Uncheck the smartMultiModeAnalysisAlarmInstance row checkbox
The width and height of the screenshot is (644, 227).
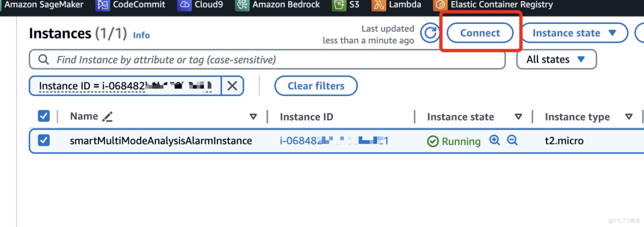pyautogui.click(x=44, y=141)
